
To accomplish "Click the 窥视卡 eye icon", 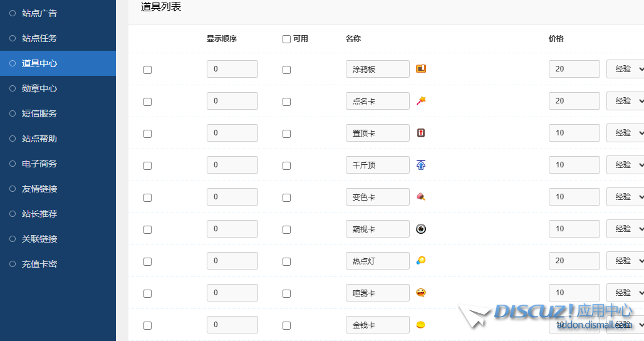I will pyautogui.click(x=421, y=229).
